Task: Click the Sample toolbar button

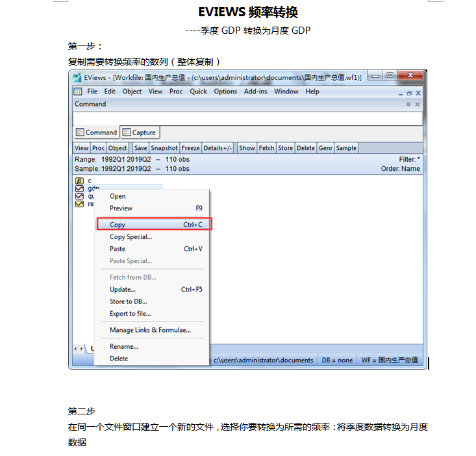Action: point(346,148)
